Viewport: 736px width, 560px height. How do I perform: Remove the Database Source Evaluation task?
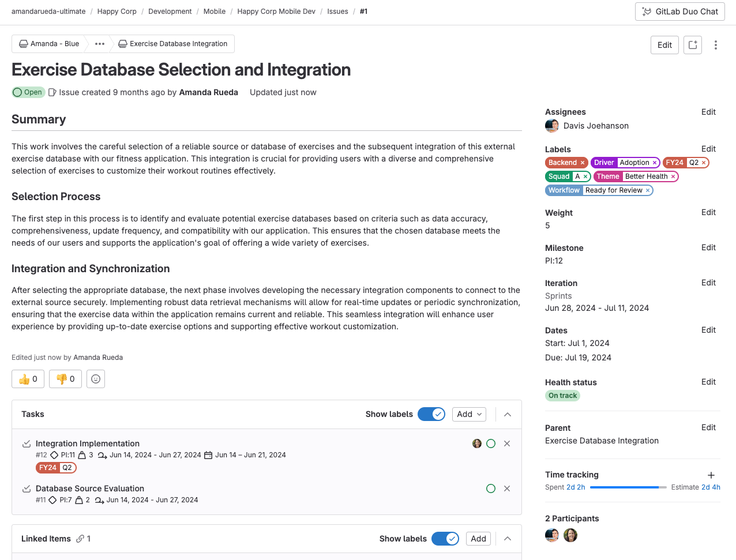[507, 488]
